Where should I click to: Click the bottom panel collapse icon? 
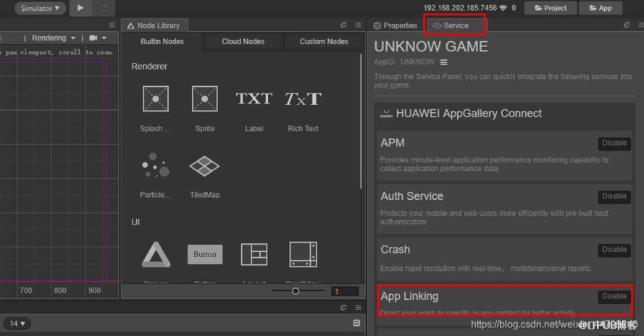tap(356, 323)
